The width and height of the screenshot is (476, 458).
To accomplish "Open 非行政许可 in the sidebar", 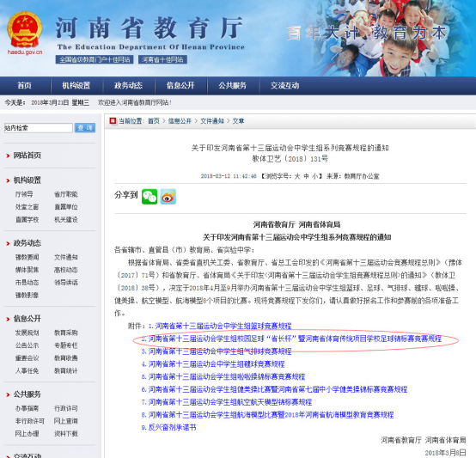I will tap(30, 421).
